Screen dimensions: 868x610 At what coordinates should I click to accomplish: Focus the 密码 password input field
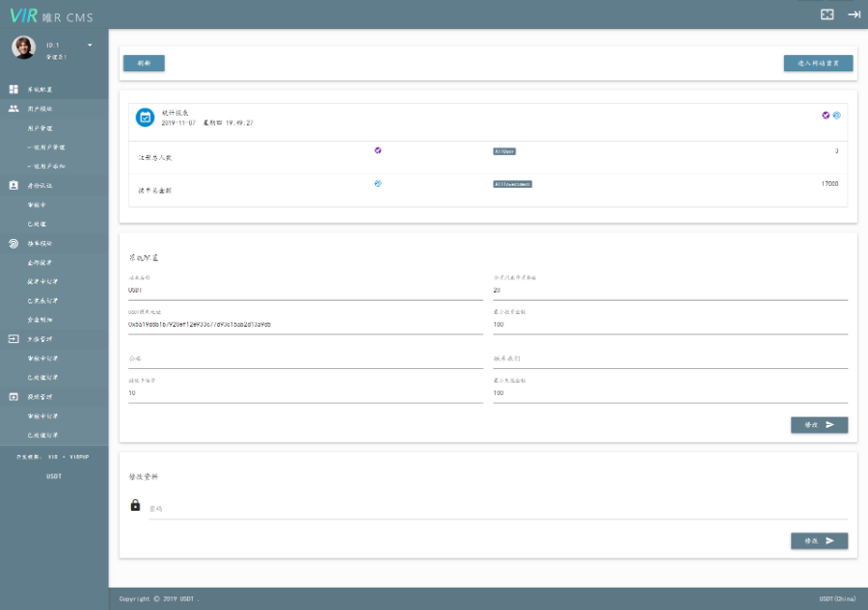pyautogui.click(x=499, y=510)
